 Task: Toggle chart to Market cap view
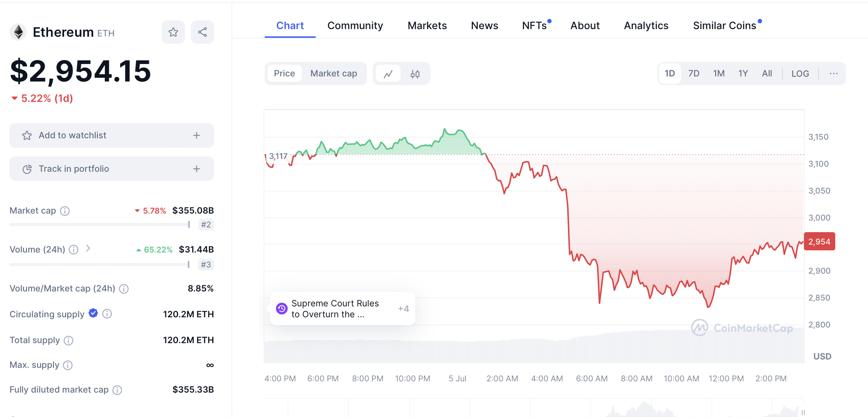(334, 74)
